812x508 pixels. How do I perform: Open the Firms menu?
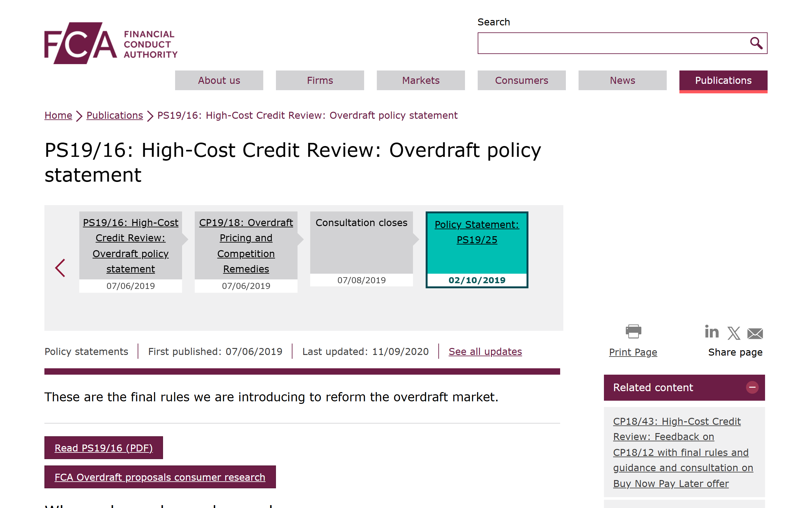(320, 80)
